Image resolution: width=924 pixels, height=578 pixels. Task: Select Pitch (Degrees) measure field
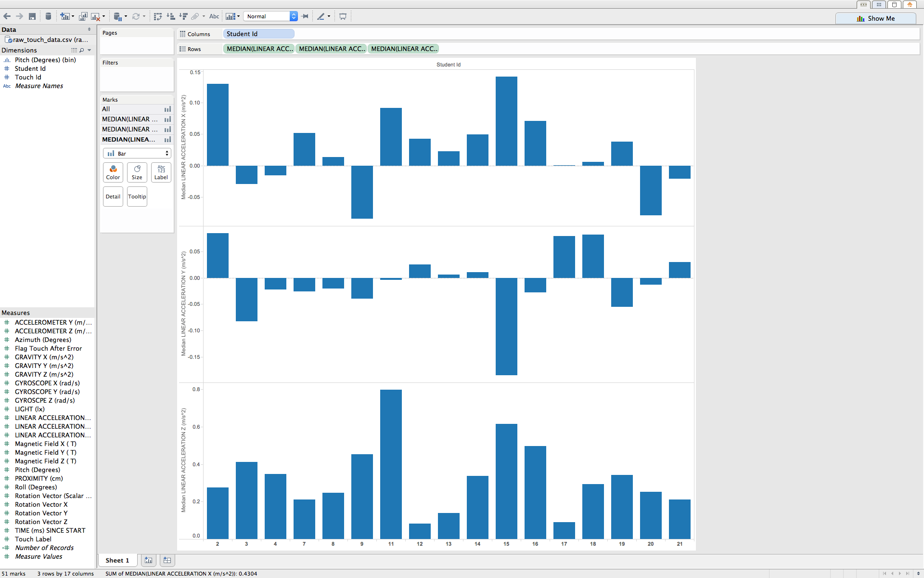click(x=38, y=470)
